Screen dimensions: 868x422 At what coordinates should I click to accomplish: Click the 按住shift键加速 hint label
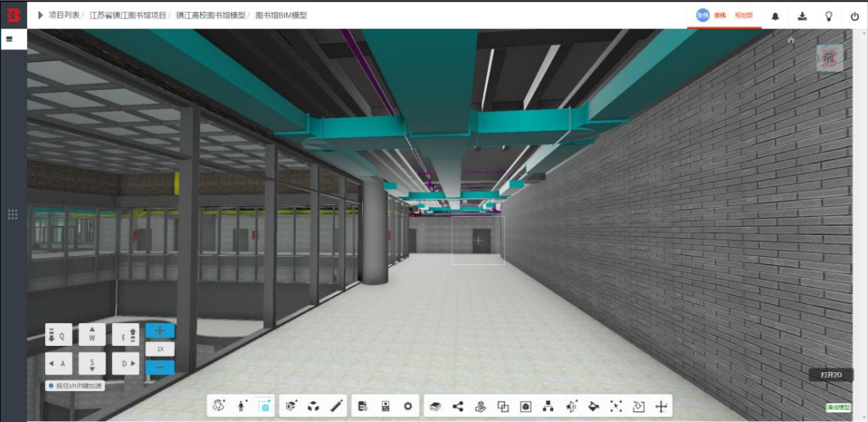[74, 385]
